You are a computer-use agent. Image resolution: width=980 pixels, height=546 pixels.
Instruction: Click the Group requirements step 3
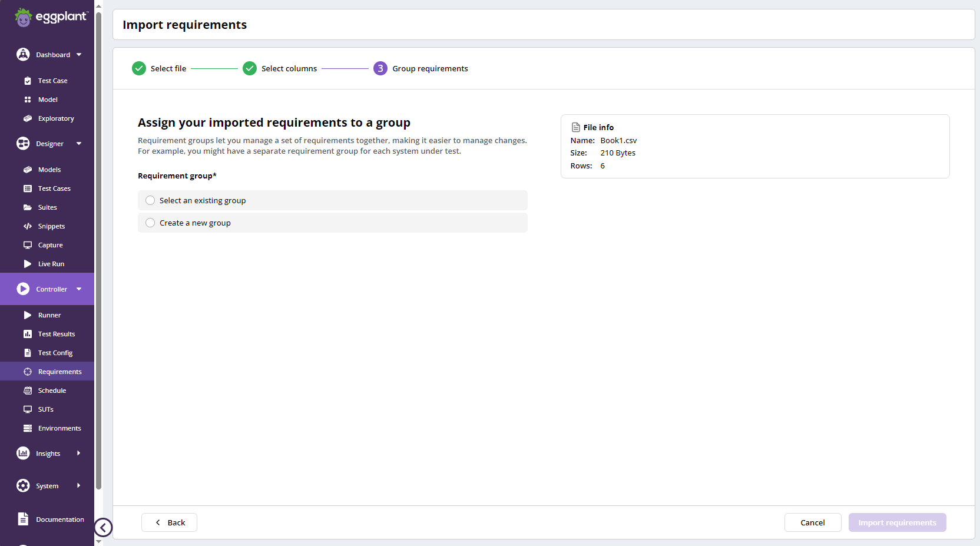point(421,68)
